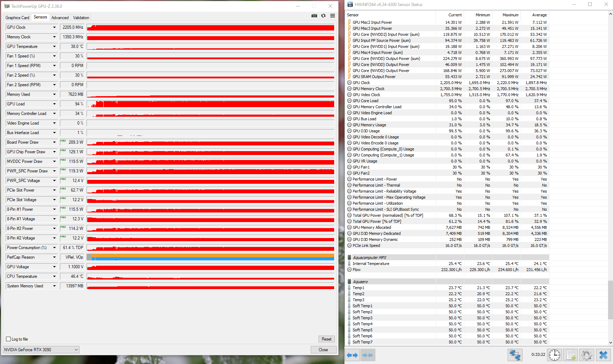The width and height of the screenshot is (613, 364).
Task: Click the scrollbar up arrow in HWiNFO
Action: coord(611,14)
